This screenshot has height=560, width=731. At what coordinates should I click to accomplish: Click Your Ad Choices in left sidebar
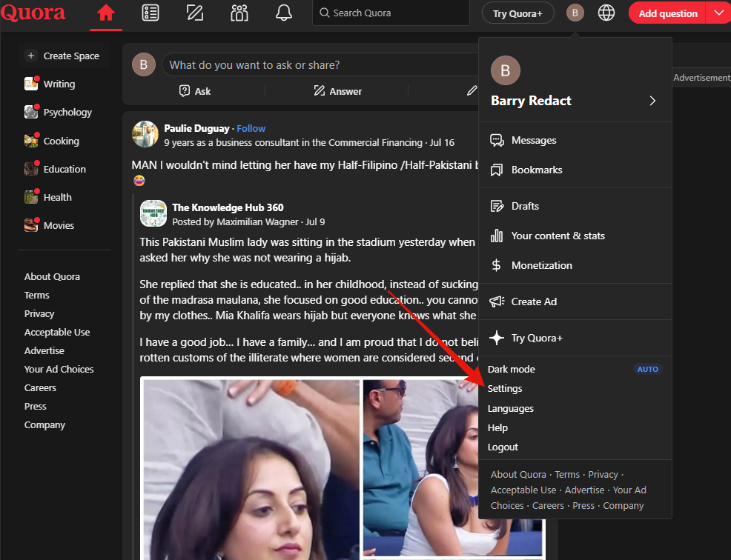(x=59, y=370)
